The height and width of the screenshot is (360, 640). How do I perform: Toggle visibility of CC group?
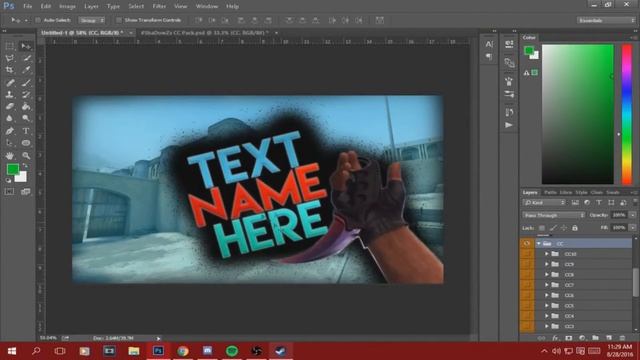pyautogui.click(x=527, y=243)
